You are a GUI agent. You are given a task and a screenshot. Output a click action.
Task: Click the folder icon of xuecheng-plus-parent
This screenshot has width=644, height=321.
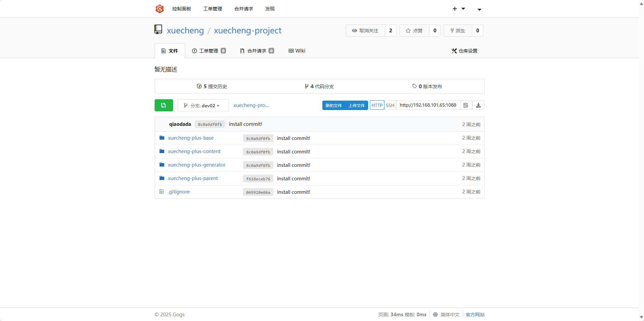[x=162, y=178]
